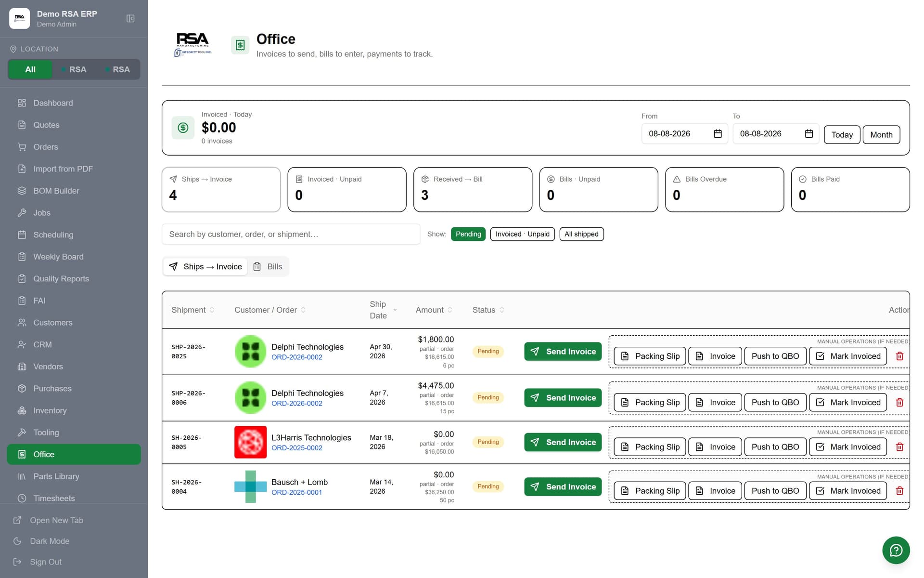The image size is (924, 578).
Task: Open the Bills Overdue card
Action: point(724,189)
